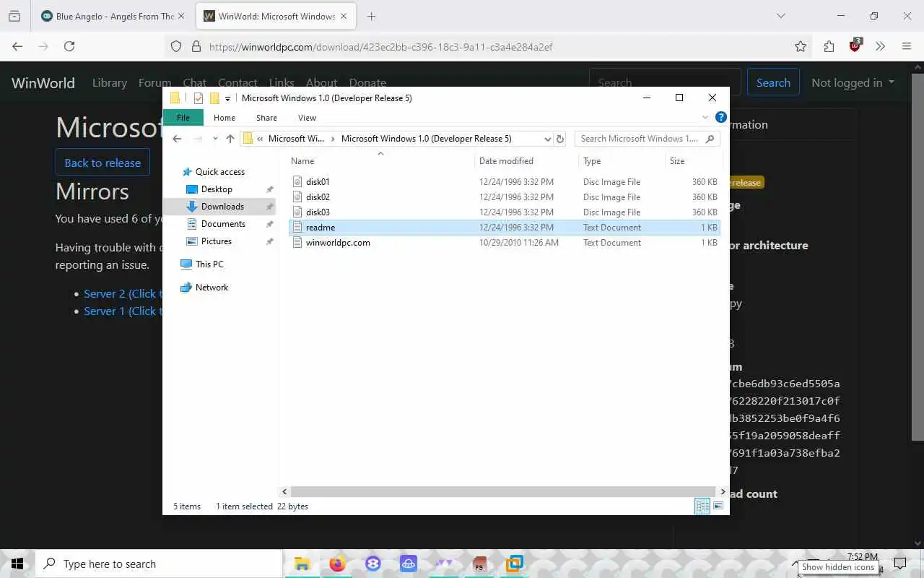Select Quick access in navigation pane
This screenshot has width=924, height=578.
(220, 172)
